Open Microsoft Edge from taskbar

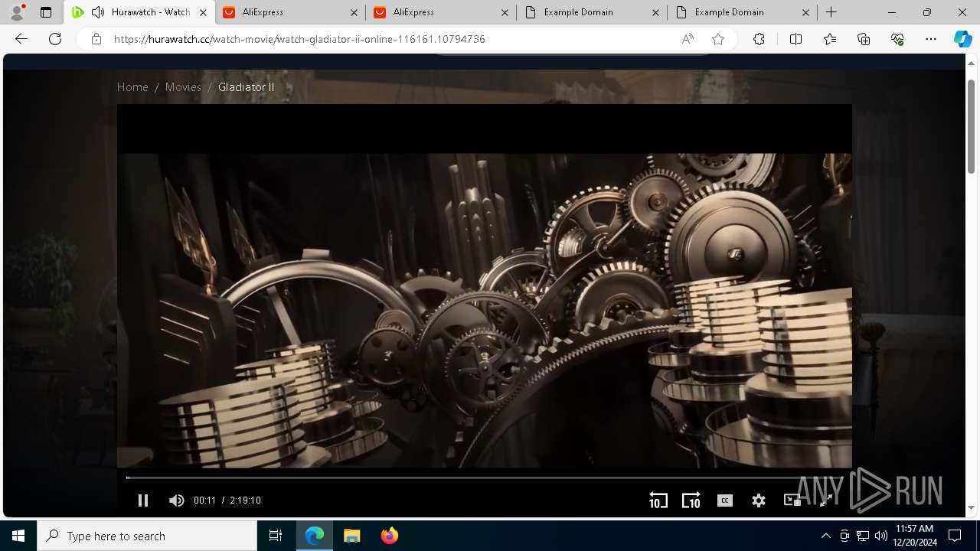[x=315, y=536]
